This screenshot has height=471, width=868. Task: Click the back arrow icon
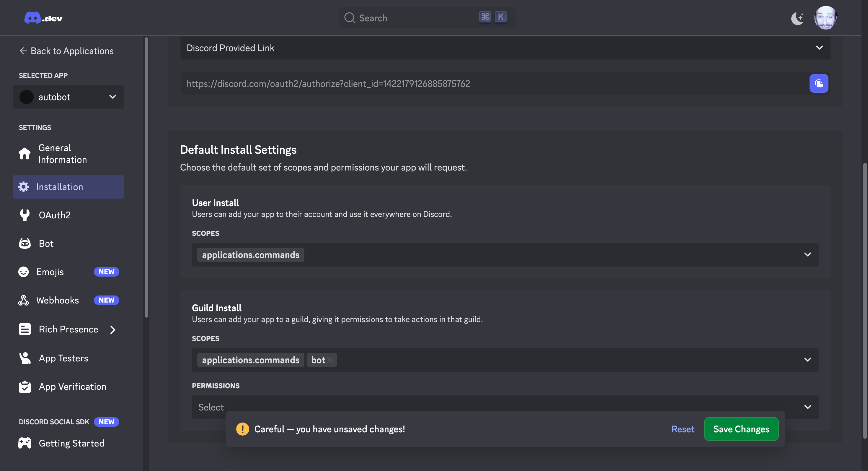tap(23, 51)
